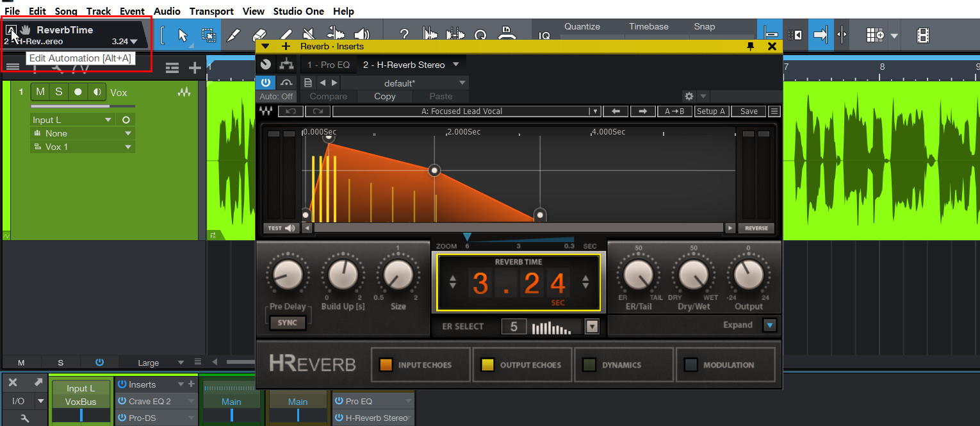Screen dimensions: 980x426
Task: Toggle monitoring on the Vox track
Action: 97,92
